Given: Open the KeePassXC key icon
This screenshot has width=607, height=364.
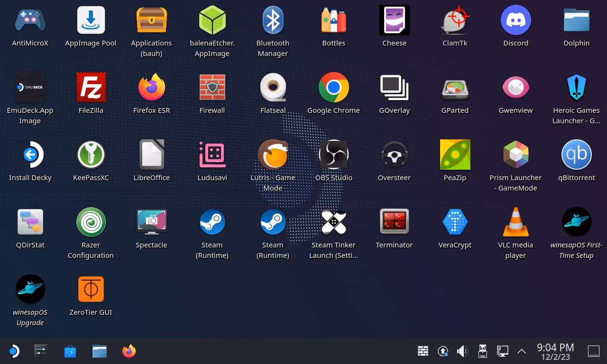Looking at the screenshot, I should [x=91, y=155].
